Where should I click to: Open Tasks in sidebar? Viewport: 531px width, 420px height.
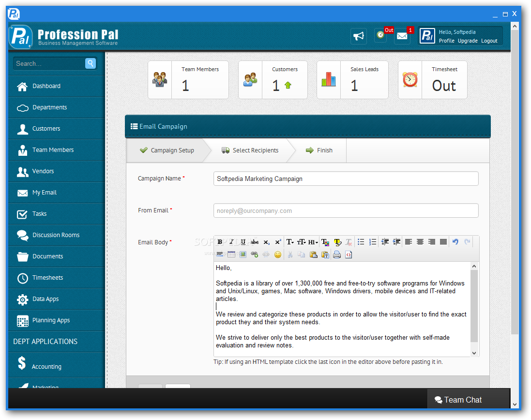[56, 214]
